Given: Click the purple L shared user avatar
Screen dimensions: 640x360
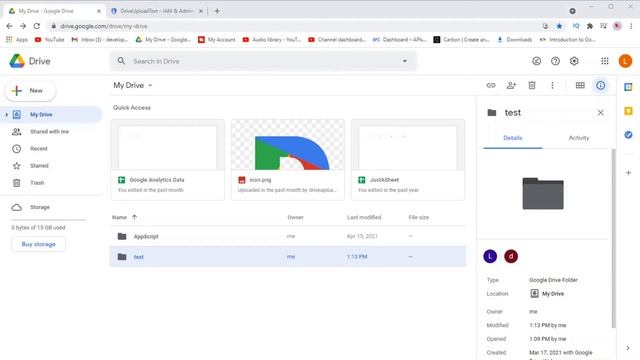Looking at the screenshot, I should tap(490, 256).
